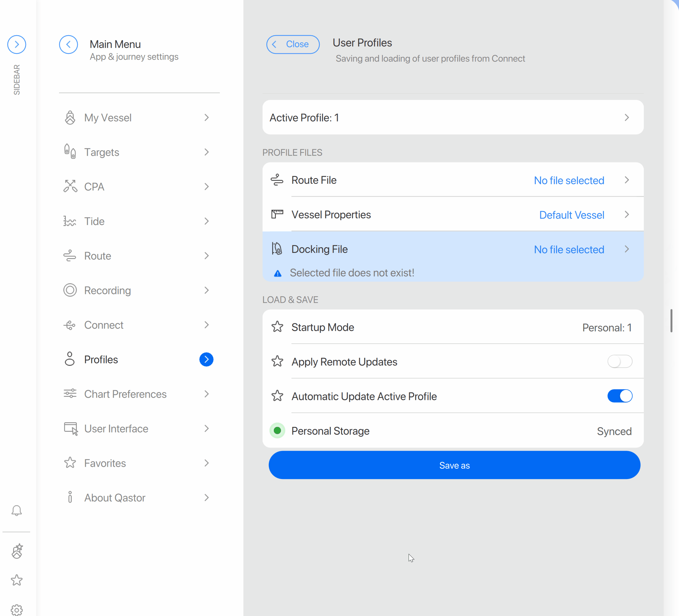This screenshot has width=679, height=616.
Task: Enable the Apply Remote Updates toggle
Action: 619,361
